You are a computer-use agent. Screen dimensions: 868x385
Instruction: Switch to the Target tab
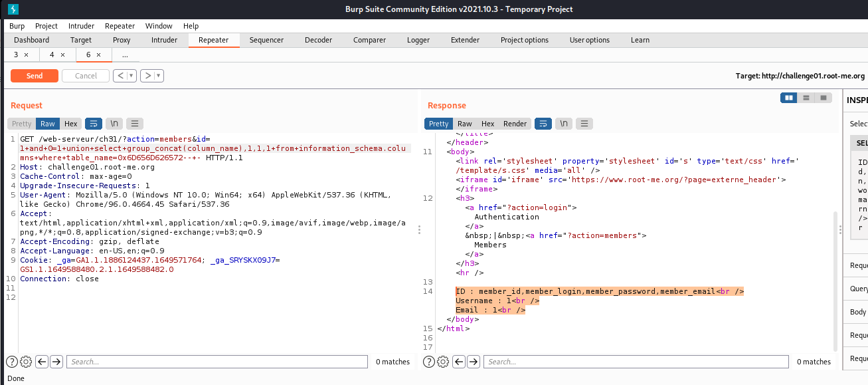(x=81, y=40)
